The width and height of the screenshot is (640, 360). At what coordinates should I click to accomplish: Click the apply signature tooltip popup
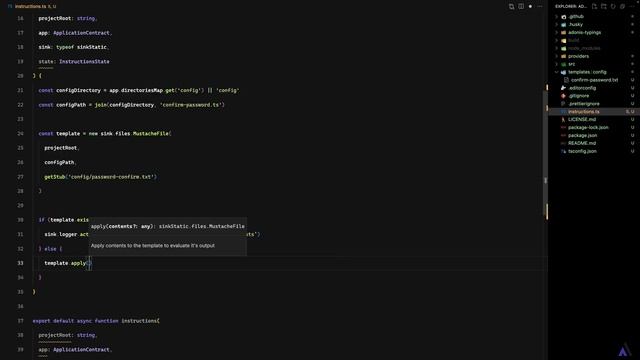click(168, 237)
